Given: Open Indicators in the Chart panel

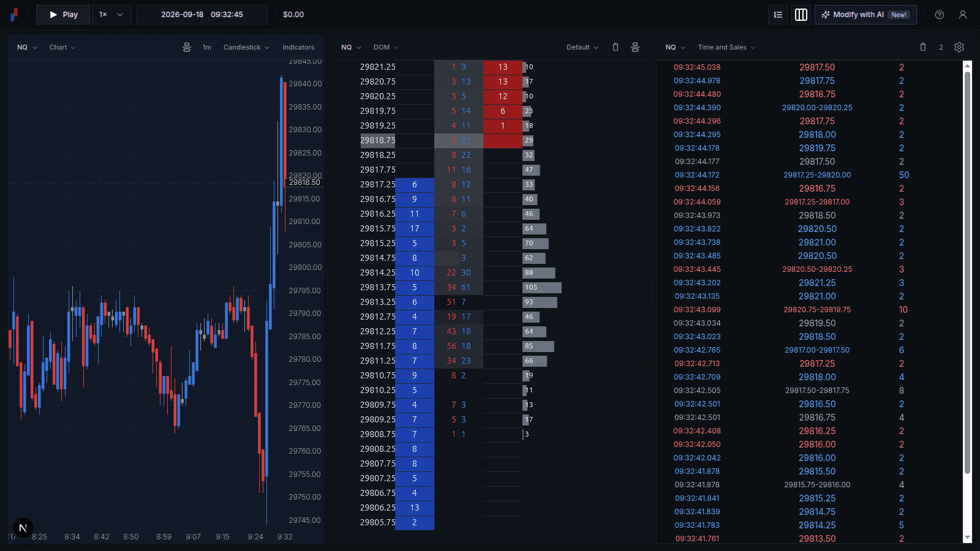Looking at the screenshot, I should pyautogui.click(x=298, y=47).
